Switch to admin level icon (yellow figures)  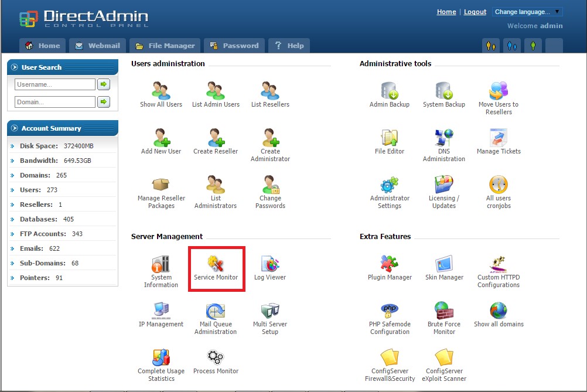(x=491, y=46)
